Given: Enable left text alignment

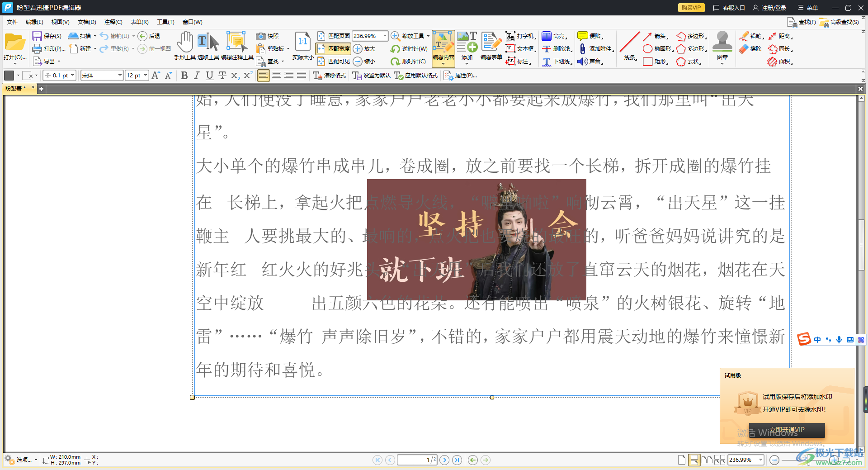Looking at the screenshot, I should tap(263, 76).
